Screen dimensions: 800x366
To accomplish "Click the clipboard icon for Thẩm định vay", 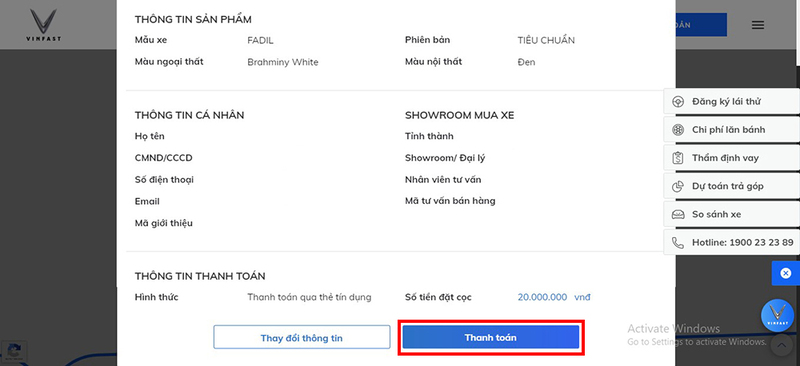I will [678, 158].
